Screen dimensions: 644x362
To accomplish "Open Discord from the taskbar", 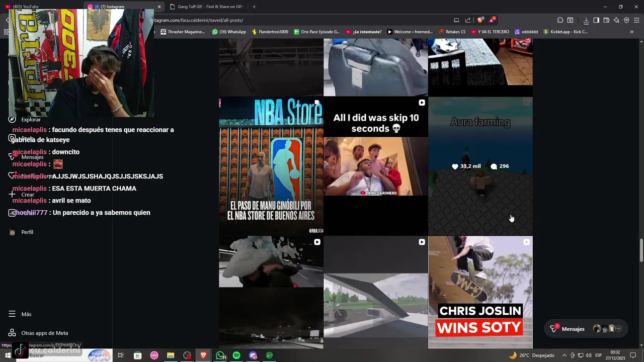I will tap(253, 355).
